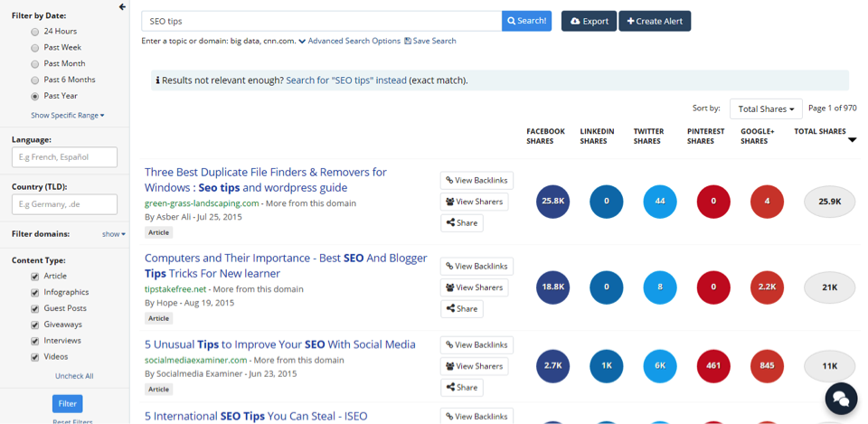Click the Twitter shares 44 circle
The width and height of the screenshot is (868, 424).
(x=660, y=202)
